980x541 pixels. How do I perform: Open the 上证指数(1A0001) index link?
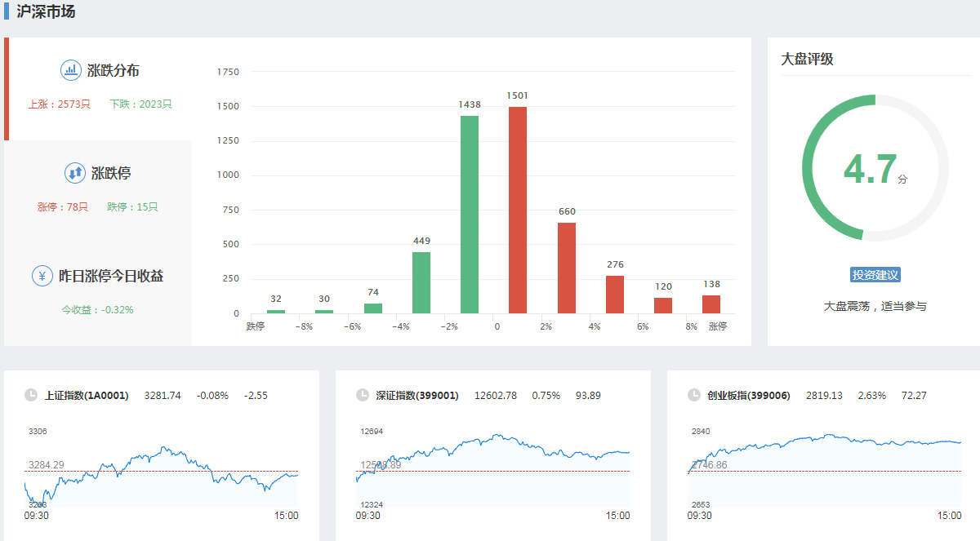pyautogui.click(x=87, y=396)
